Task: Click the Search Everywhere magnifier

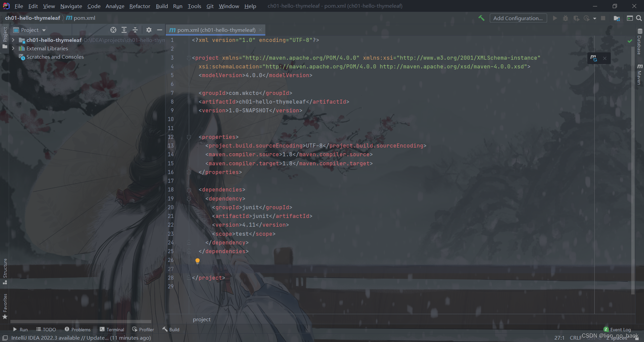Action: 639,18
